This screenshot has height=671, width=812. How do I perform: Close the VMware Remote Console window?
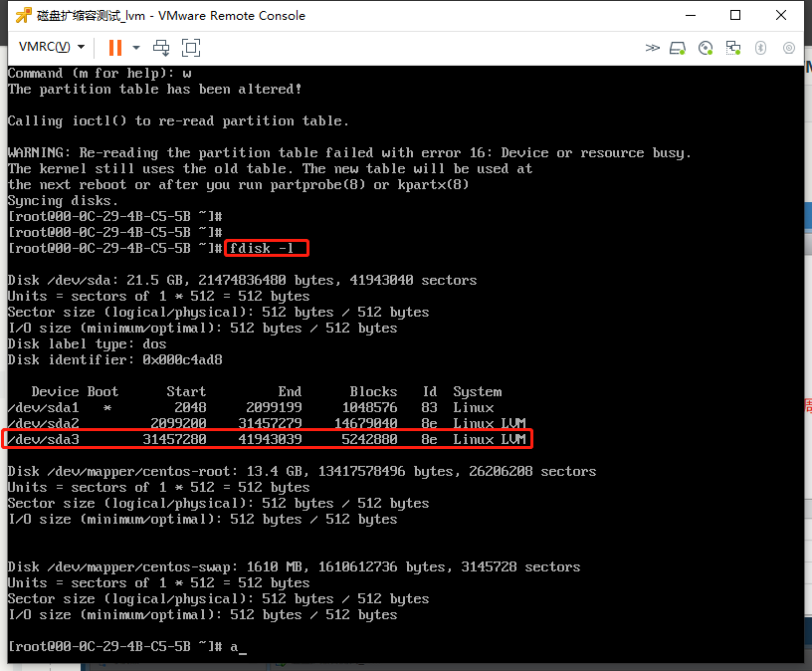click(x=781, y=16)
